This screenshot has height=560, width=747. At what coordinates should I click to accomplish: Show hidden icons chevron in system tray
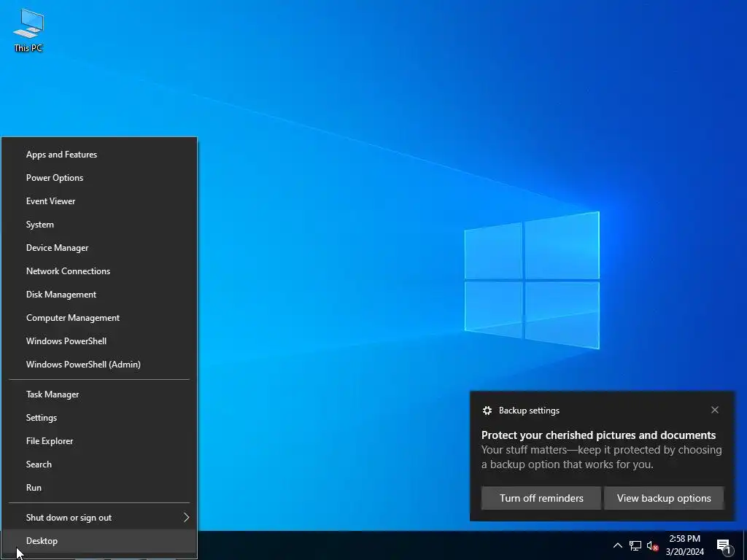[x=617, y=545]
